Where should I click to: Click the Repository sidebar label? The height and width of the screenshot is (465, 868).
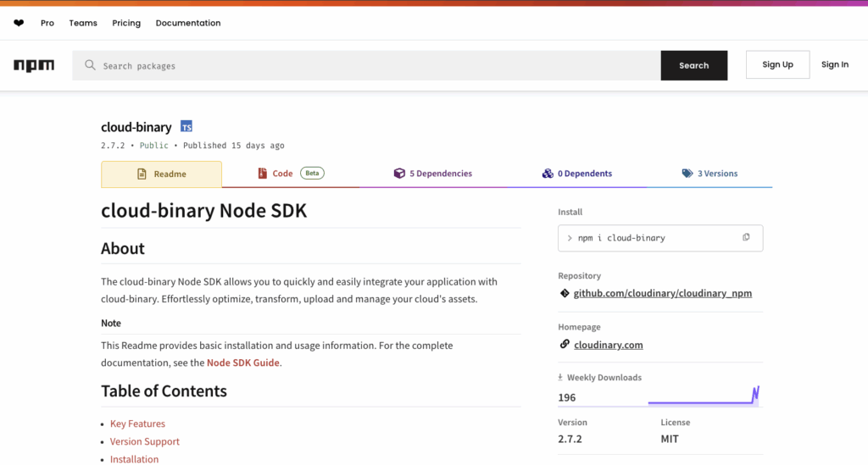click(580, 275)
